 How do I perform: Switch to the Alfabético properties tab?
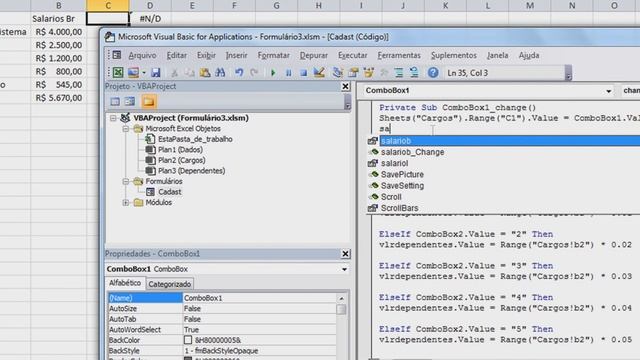tap(125, 283)
